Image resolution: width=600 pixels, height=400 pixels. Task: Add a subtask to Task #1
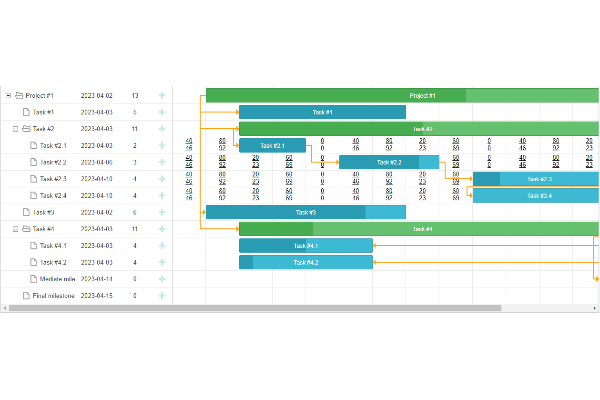(161, 112)
